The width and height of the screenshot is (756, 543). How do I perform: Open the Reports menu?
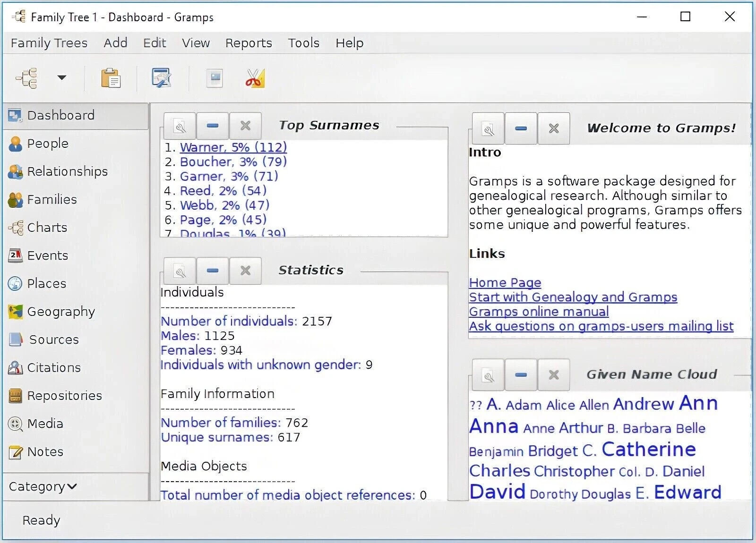249,43
